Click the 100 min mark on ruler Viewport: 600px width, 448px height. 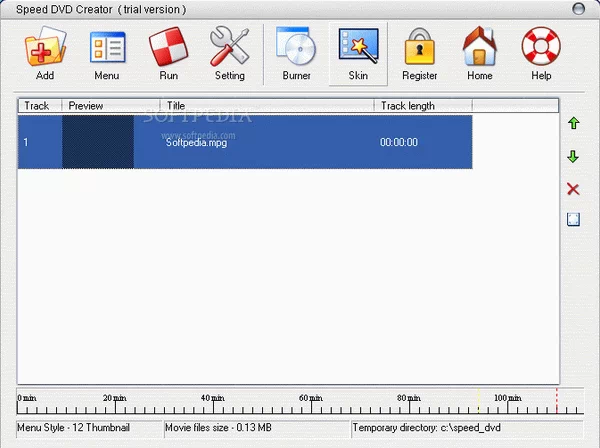coord(507,398)
